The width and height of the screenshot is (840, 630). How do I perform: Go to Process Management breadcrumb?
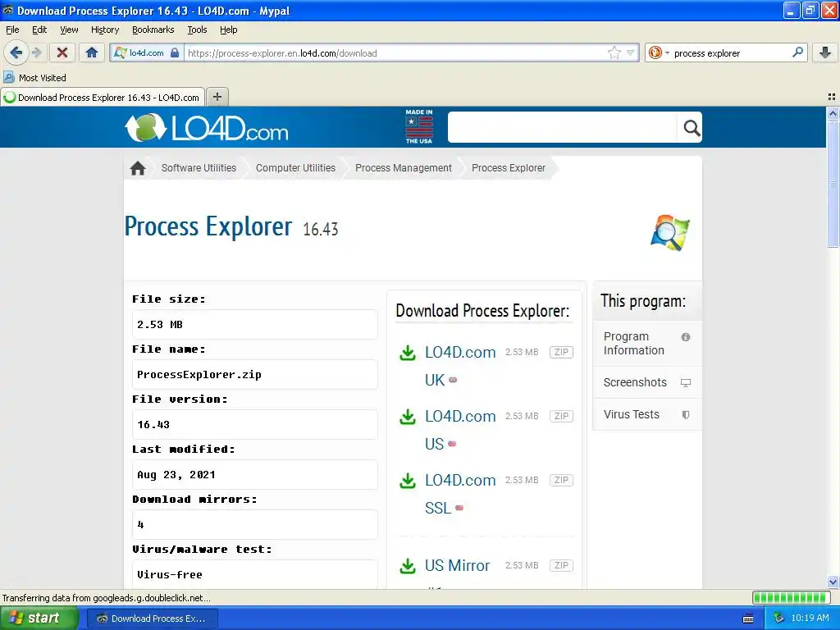click(x=404, y=167)
